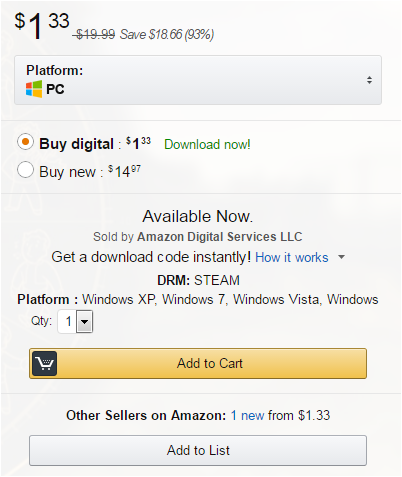This screenshot has height=477, width=402.
Task: Click the Add to List button
Action: 198,450
